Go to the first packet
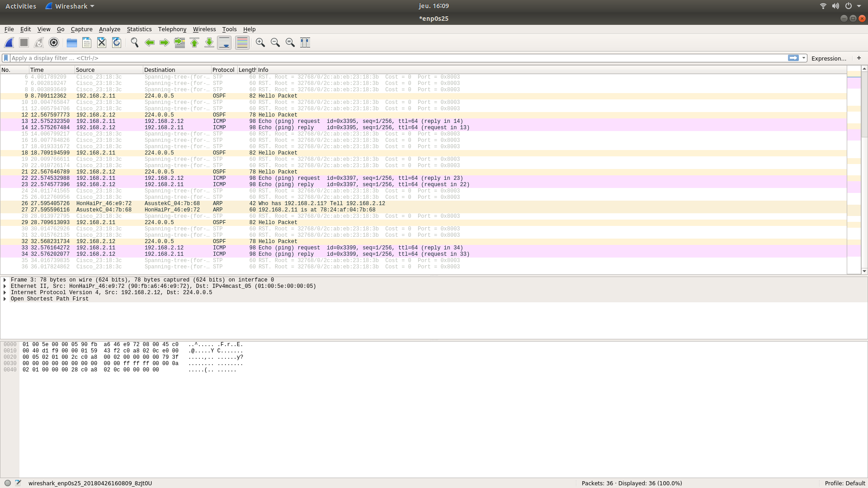The width and height of the screenshot is (868, 488). pyautogui.click(x=194, y=42)
